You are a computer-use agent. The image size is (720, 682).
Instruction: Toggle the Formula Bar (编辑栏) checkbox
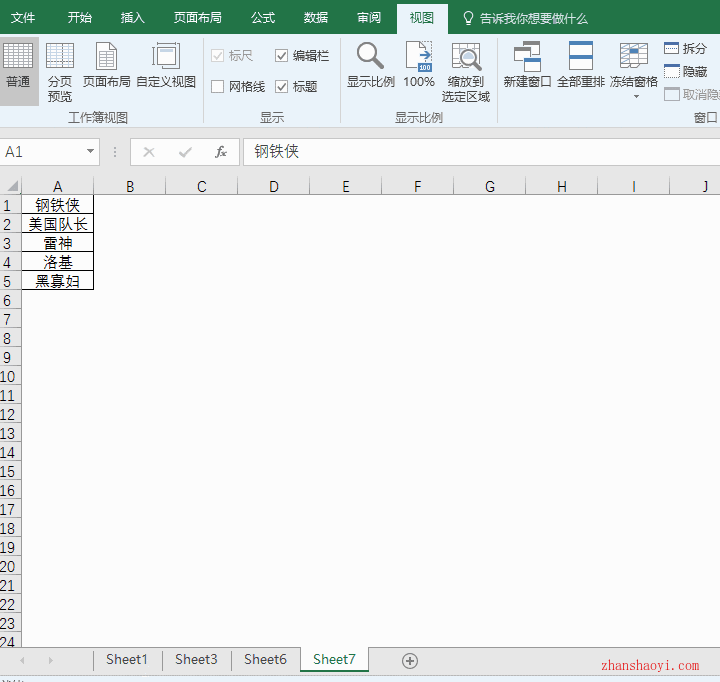coord(281,56)
